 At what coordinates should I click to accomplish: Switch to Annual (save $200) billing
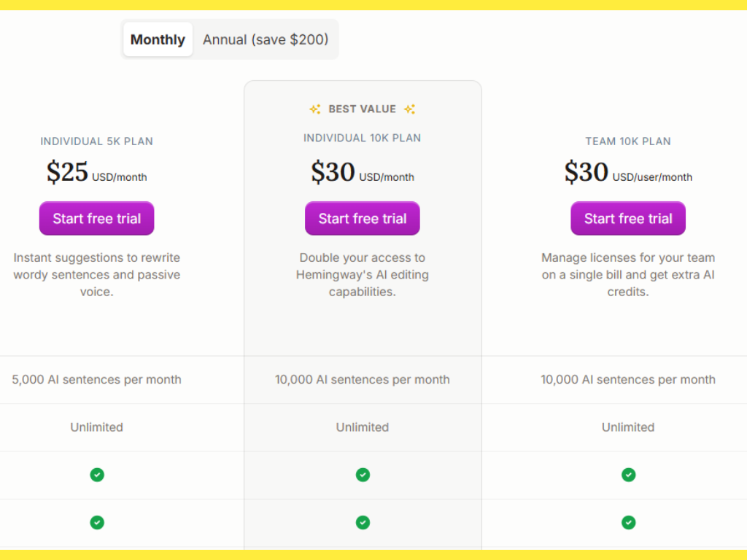click(266, 39)
